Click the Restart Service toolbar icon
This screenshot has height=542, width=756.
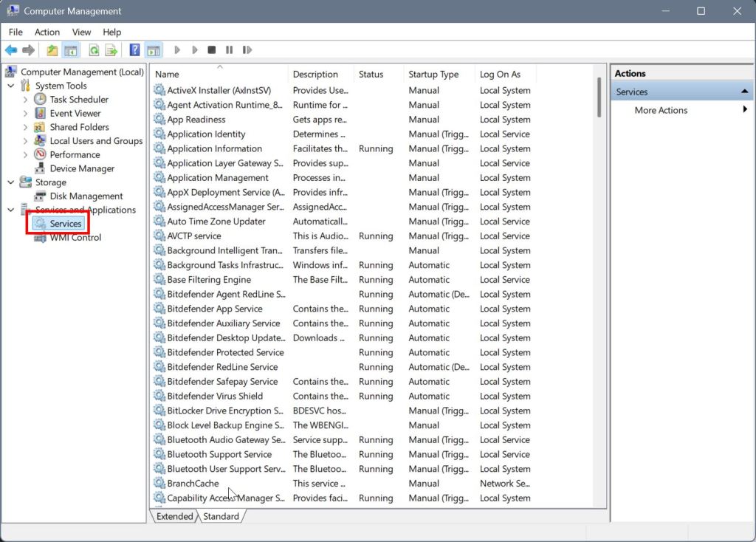(x=247, y=49)
